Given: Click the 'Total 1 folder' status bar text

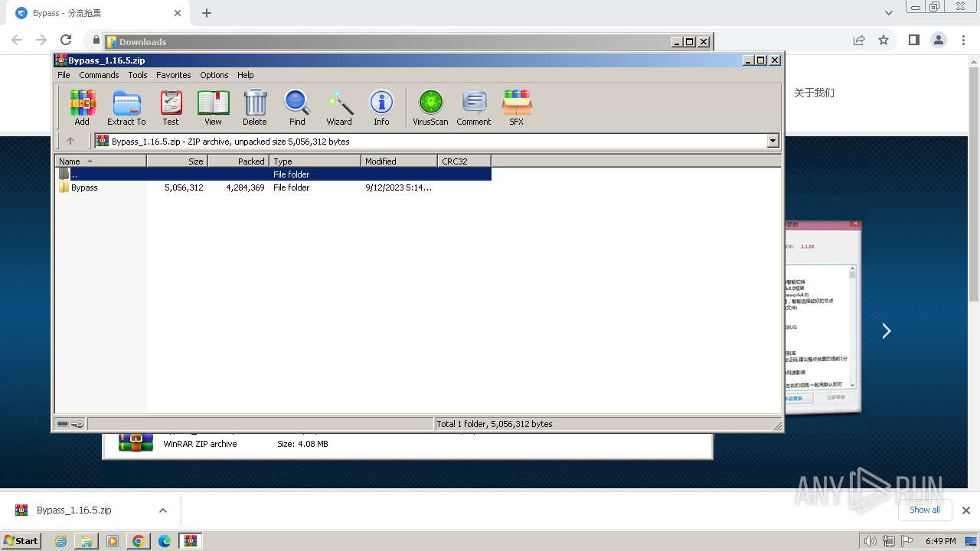Looking at the screenshot, I should [494, 424].
